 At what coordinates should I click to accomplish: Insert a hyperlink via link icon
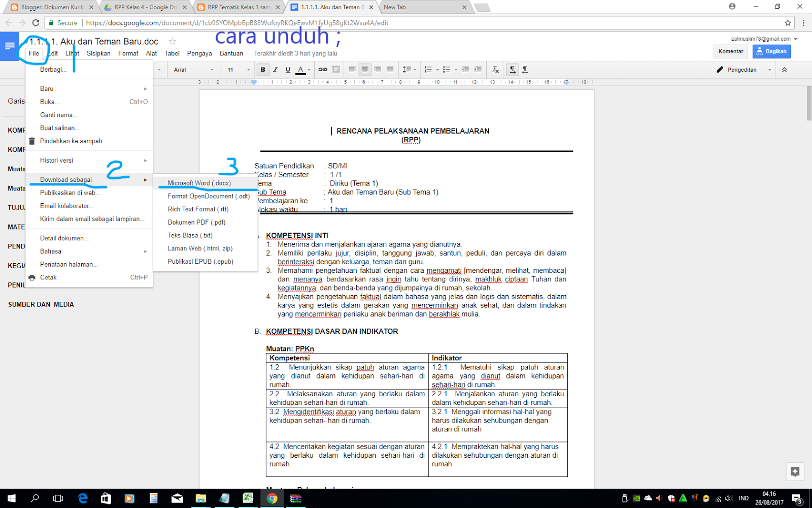323,70
